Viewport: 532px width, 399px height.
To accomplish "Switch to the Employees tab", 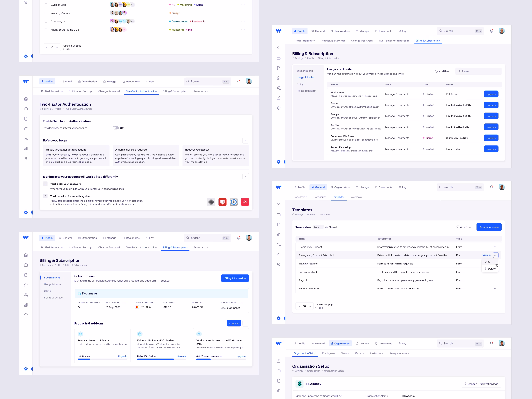I will click(328, 353).
